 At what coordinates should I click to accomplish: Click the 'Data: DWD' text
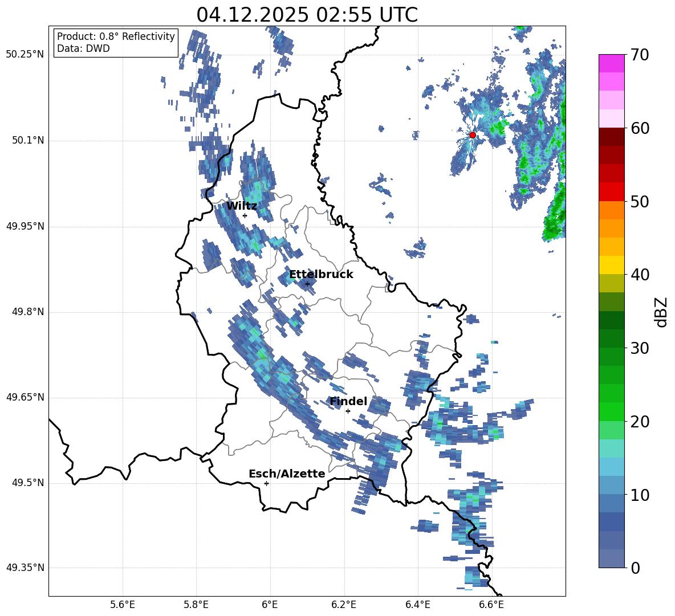pyautogui.click(x=83, y=48)
